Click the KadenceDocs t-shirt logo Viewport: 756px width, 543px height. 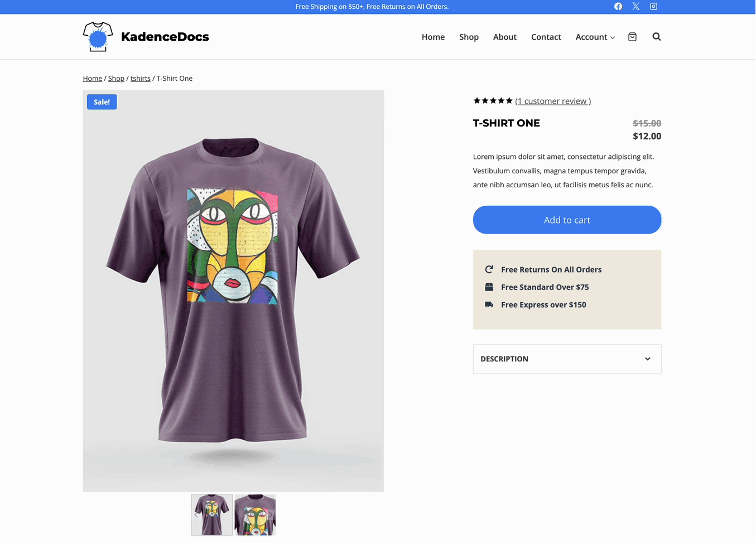click(x=98, y=37)
